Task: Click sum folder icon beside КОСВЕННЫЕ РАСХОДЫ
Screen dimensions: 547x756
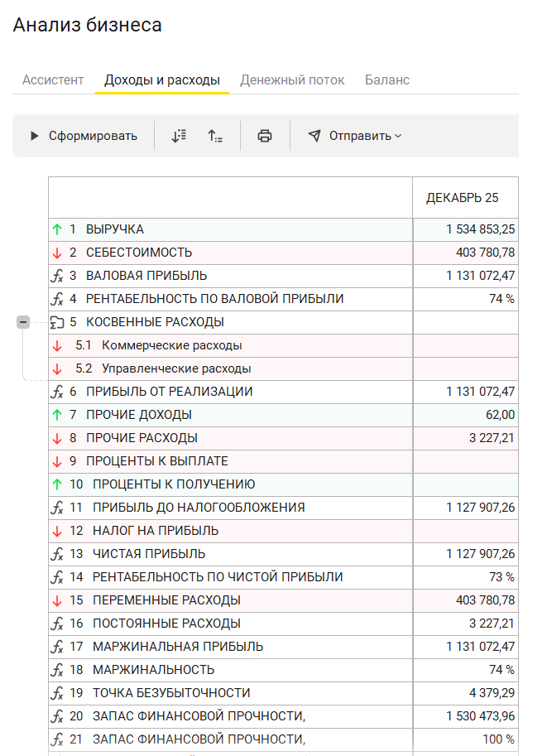Action: pyautogui.click(x=57, y=322)
